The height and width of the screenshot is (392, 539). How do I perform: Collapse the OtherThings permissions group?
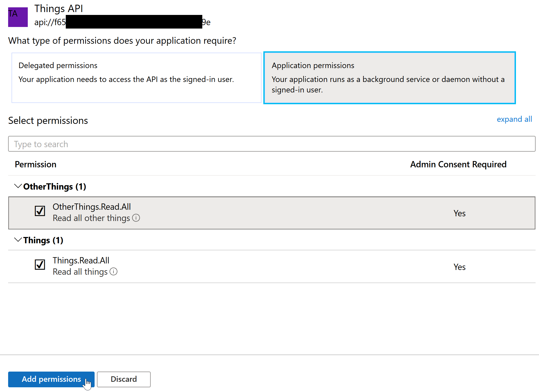[x=18, y=186]
